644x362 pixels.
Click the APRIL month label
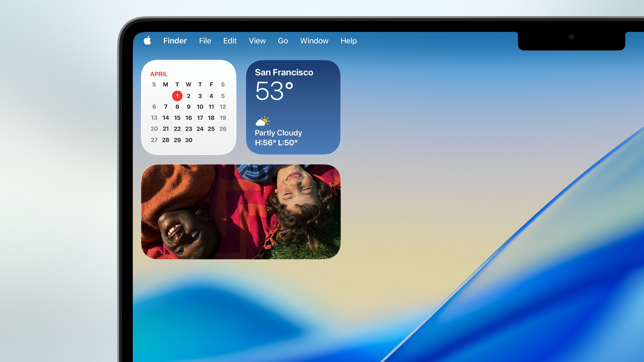point(159,74)
